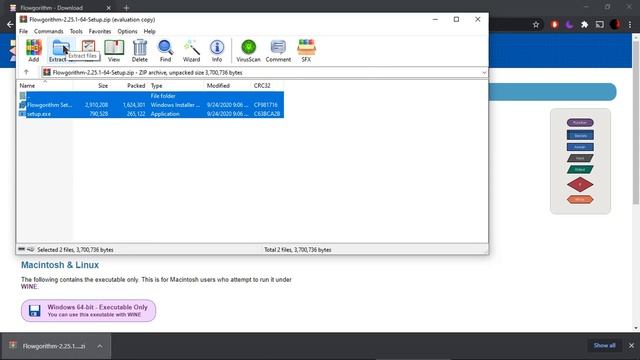Sort by the Modified column header
This screenshot has width=640, height=360.
pyautogui.click(x=227, y=86)
